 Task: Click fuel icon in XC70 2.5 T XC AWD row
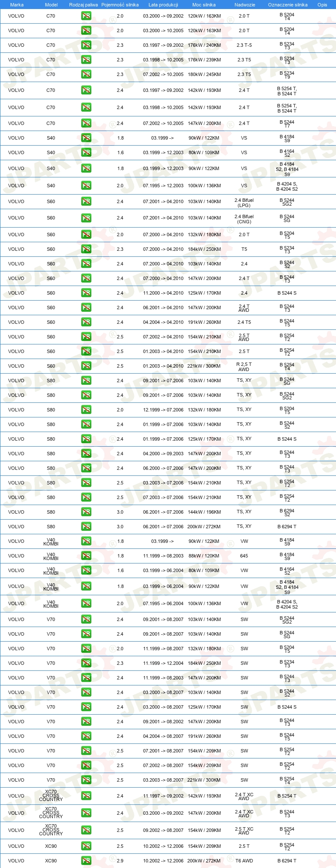86,830
